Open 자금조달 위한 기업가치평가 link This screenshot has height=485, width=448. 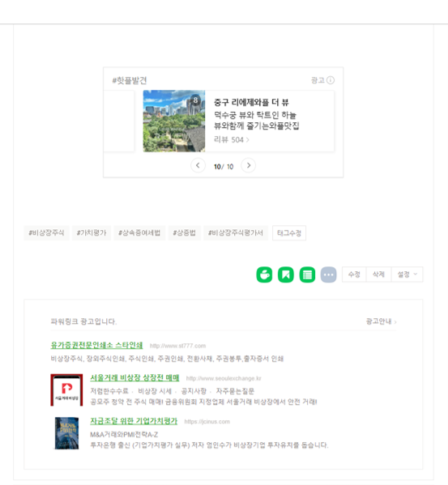click(x=134, y=421)
